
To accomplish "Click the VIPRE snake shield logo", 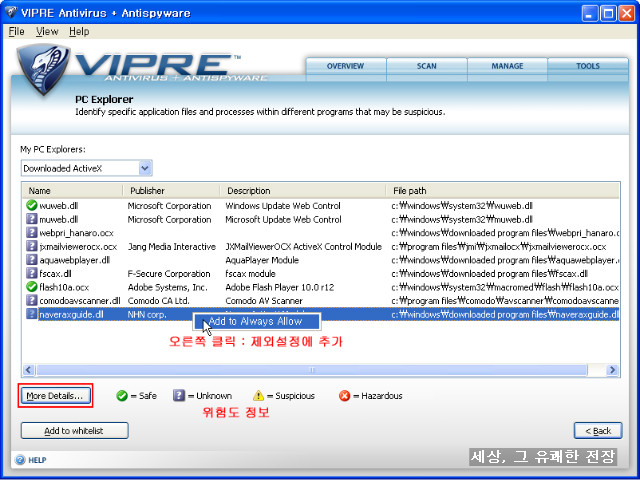I will [43, 69].
